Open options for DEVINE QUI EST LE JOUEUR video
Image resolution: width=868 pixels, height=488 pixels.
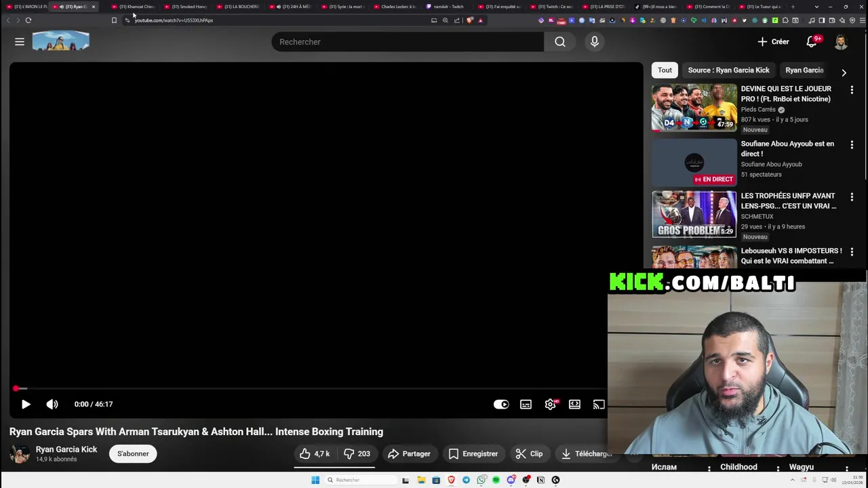click(852, 90)
